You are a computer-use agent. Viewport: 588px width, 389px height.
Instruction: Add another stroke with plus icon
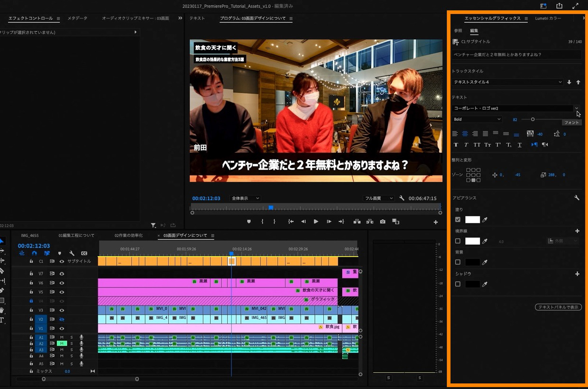click(577, 231)
